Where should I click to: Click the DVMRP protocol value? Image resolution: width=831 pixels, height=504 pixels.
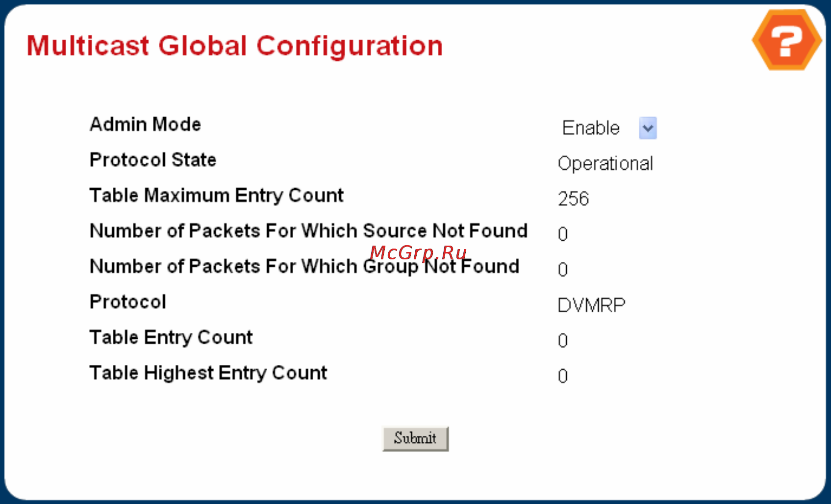pyautogui.click(x=592, y=305)
